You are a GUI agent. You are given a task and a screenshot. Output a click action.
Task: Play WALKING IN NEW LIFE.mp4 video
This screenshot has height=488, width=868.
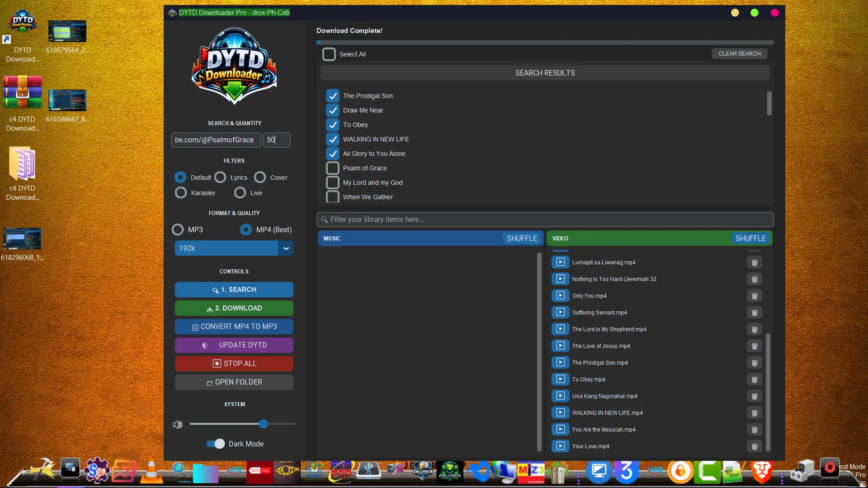coord(560,413)
